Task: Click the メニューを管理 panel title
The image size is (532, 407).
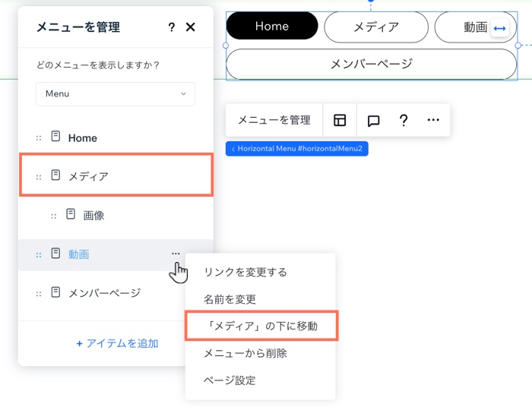Action: pyautogui.click(x=78, y=27)
